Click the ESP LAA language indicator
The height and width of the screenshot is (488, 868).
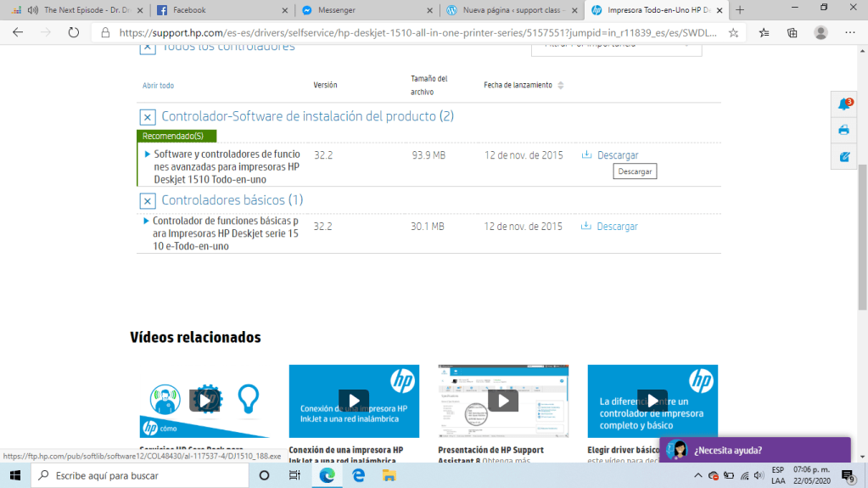click(x=778, y=475)
